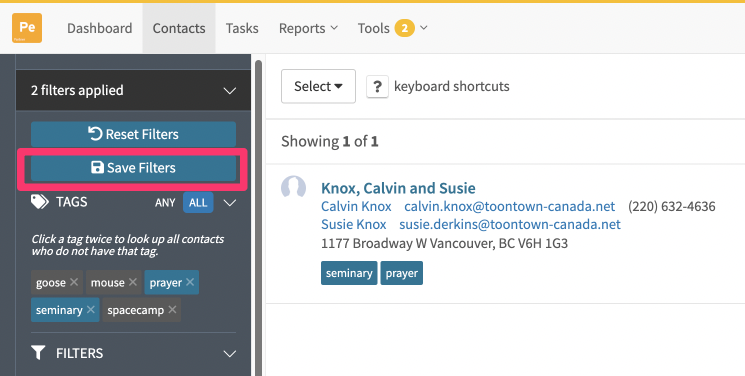Remove the goose tag with its X
745x376 pixels.
(74, 282)
